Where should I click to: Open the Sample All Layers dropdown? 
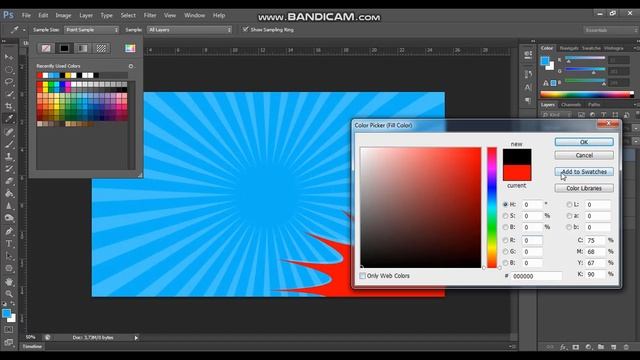(x=189, y=30)
